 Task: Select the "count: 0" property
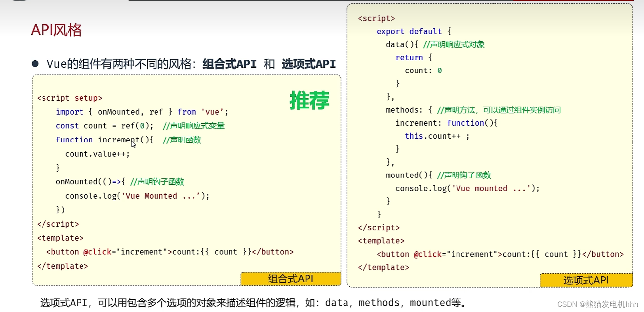[x=423, y=71]
